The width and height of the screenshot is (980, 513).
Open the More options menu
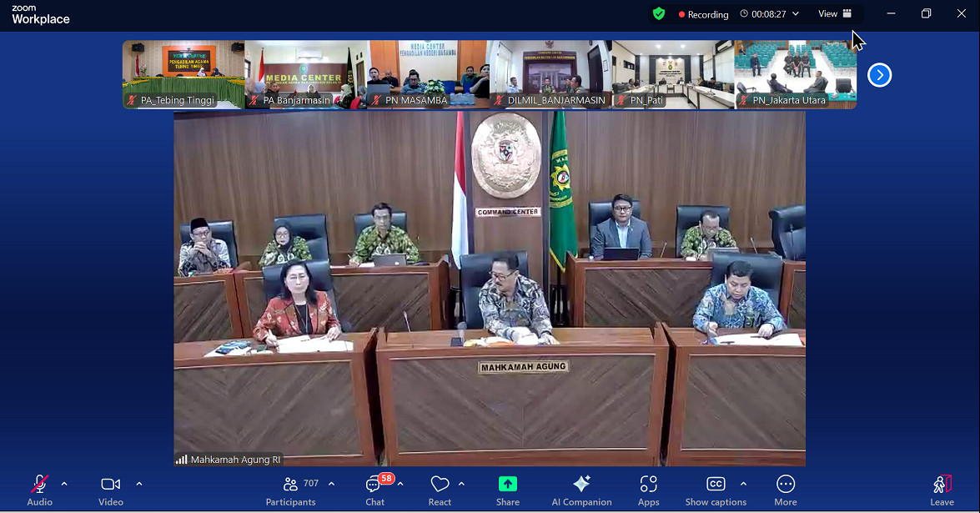[786, 490]
